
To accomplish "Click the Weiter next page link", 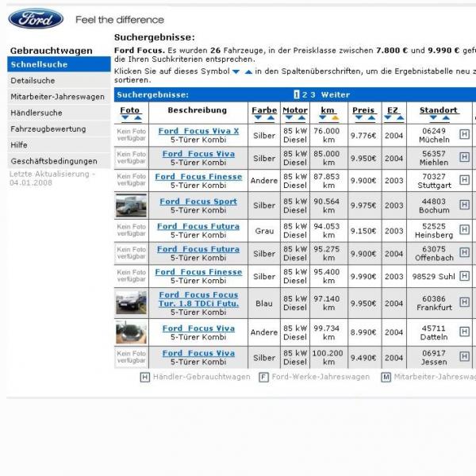I will pos(335,94).
